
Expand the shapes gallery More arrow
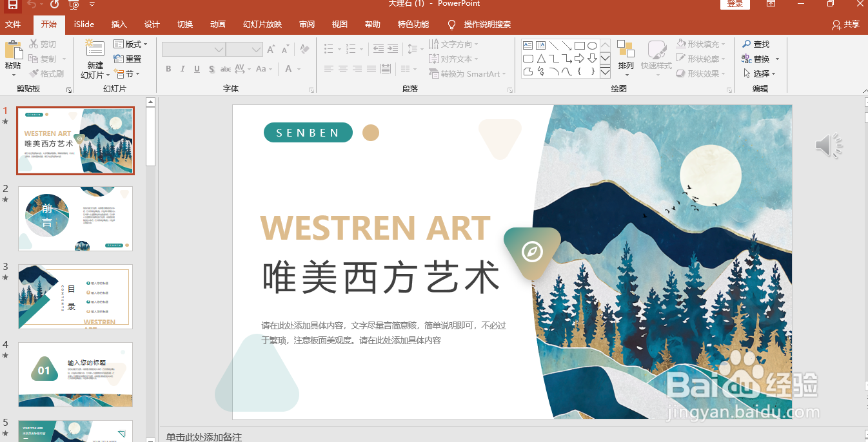pos(605,72)
